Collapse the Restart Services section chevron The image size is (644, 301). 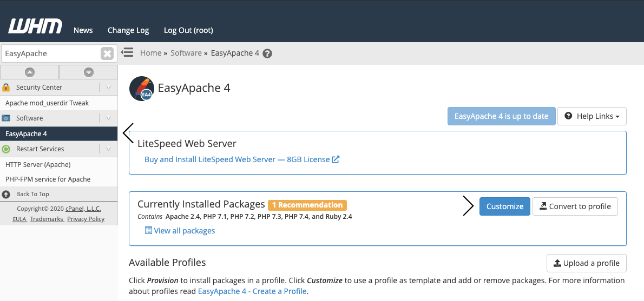click(108, 149)
